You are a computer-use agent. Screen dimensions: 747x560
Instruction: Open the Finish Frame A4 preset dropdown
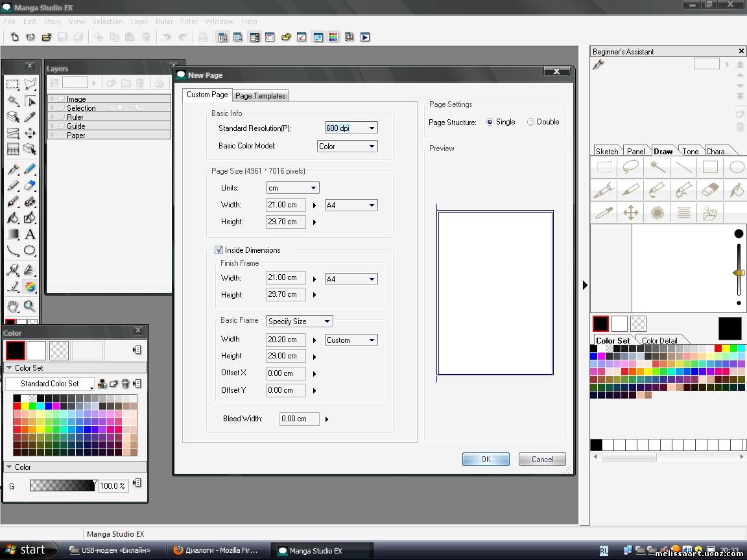[351, 279]
